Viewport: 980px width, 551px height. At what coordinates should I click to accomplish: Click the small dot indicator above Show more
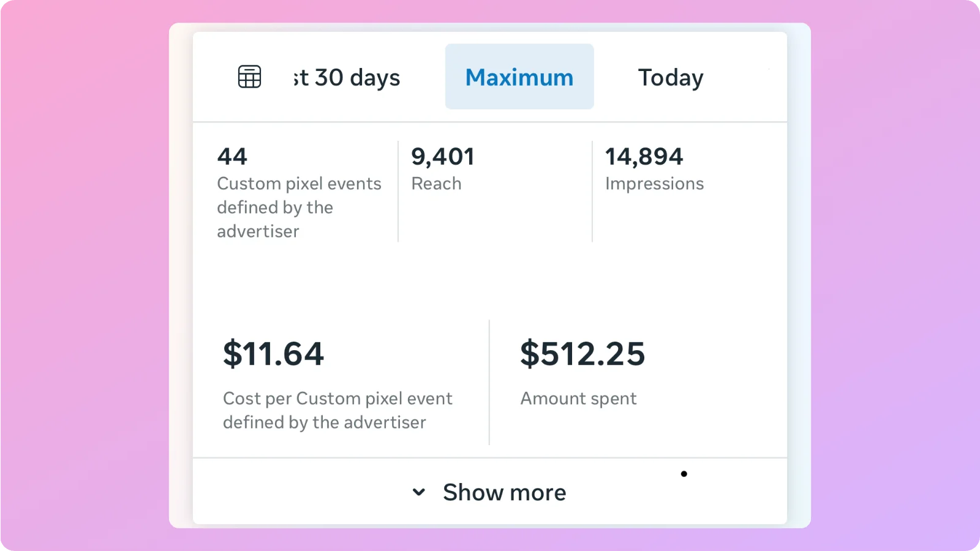click(x=684, y=473)
